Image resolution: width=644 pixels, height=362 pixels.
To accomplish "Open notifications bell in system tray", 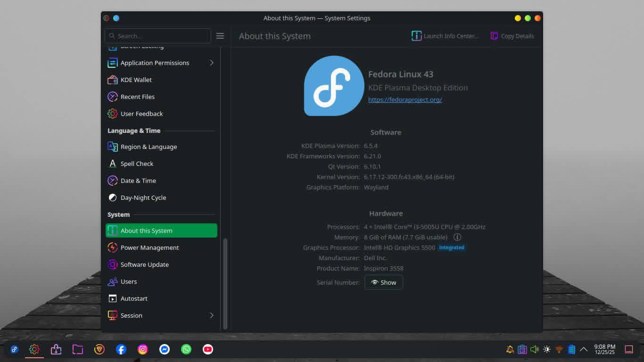I will pyautogui.click(x=510, y=349).
